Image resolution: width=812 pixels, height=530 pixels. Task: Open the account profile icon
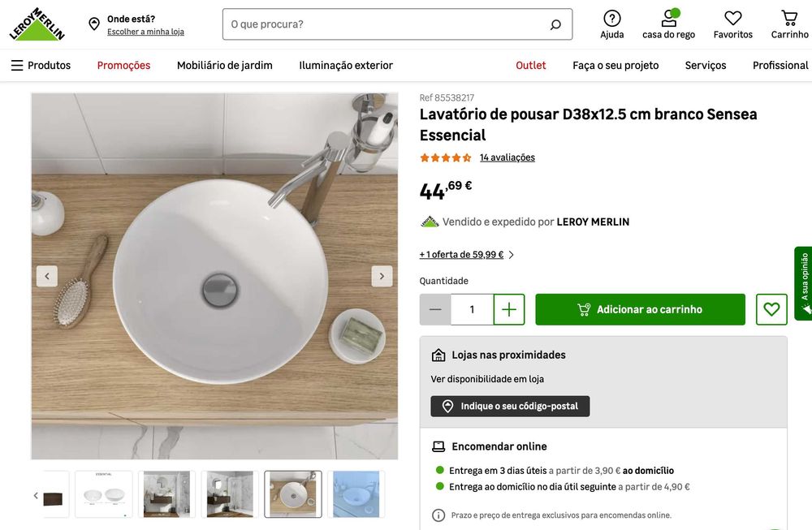(669, 19)
